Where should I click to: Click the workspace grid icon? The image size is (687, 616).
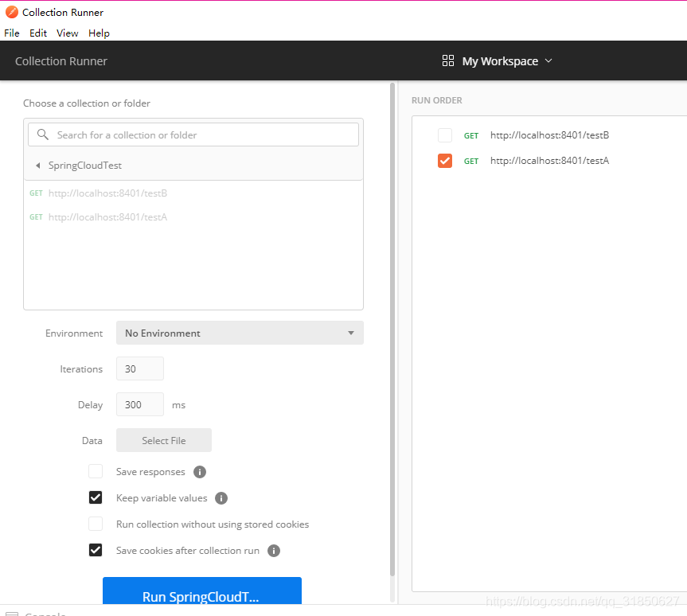(x=447, y=60)
